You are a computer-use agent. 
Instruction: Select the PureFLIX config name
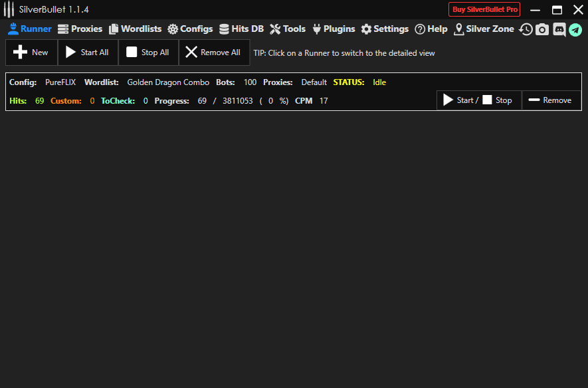tap(60, 82)
